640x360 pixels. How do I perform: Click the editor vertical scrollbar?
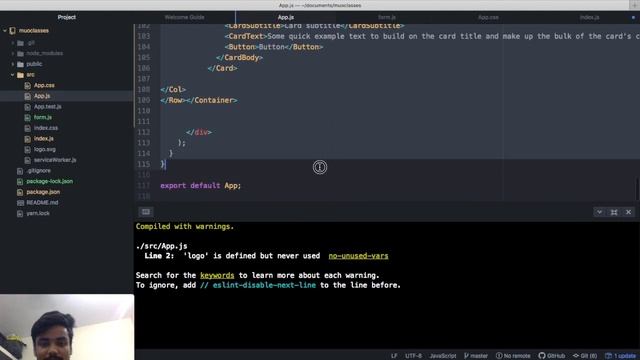pyautogui.click(x=637, y=188)
